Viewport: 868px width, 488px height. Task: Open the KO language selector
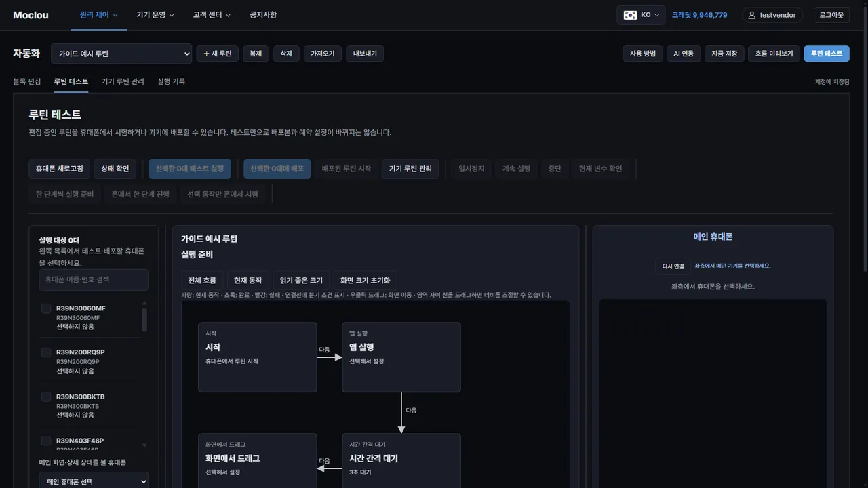[641, 15]
